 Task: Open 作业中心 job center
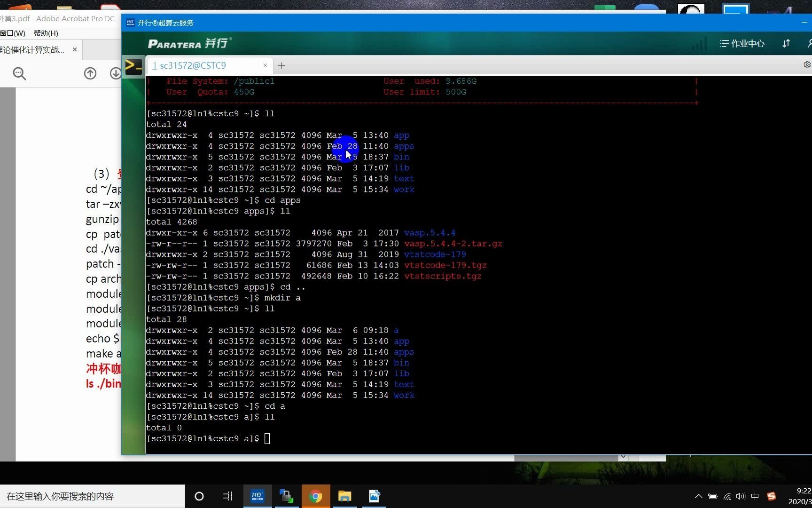[742, 43]
